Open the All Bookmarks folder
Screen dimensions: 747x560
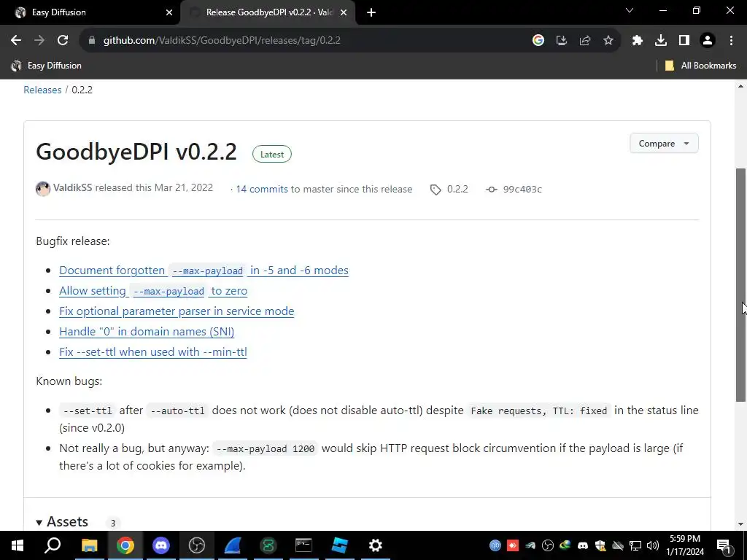701,66
